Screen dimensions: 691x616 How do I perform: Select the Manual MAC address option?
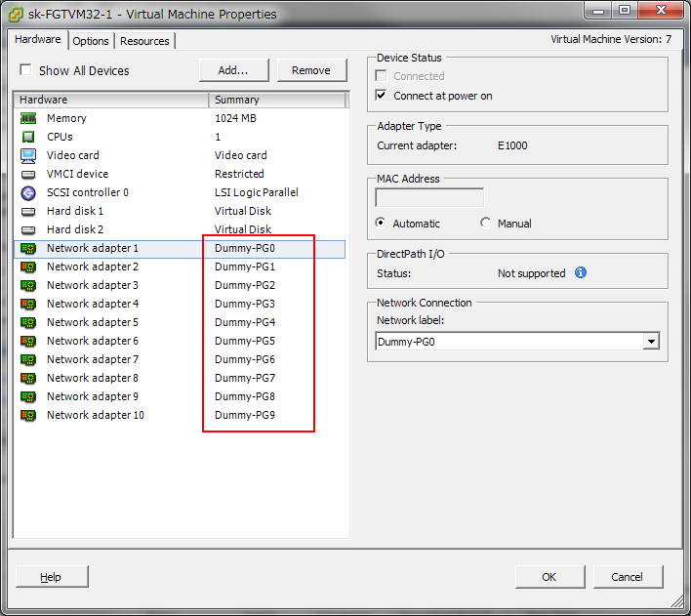tap(486, 223)
